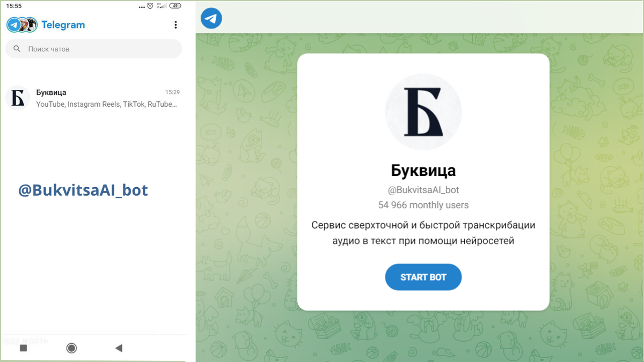Click the battery indicator in status bar
644x362 pixels.
[x=175, y=6]
